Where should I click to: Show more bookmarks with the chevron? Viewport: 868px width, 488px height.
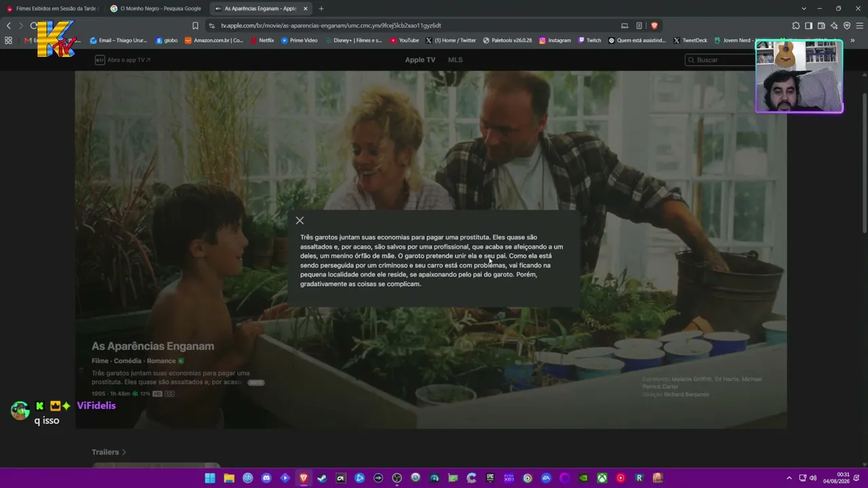(x=853, y=41)
